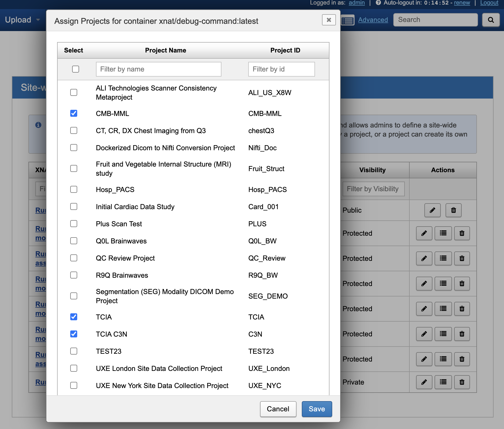Close the Assign Projects dialog with X
The image size is (504, 429).
[x=329, y=20]
